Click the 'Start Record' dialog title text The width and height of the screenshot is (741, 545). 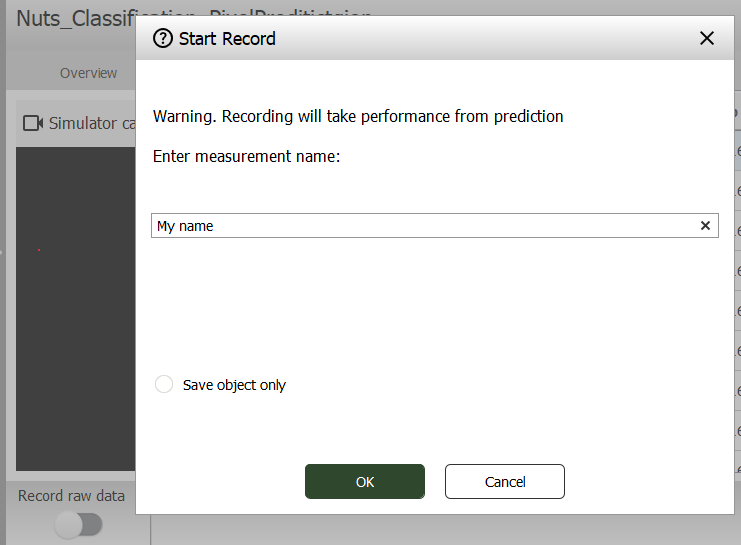(227, 39)
